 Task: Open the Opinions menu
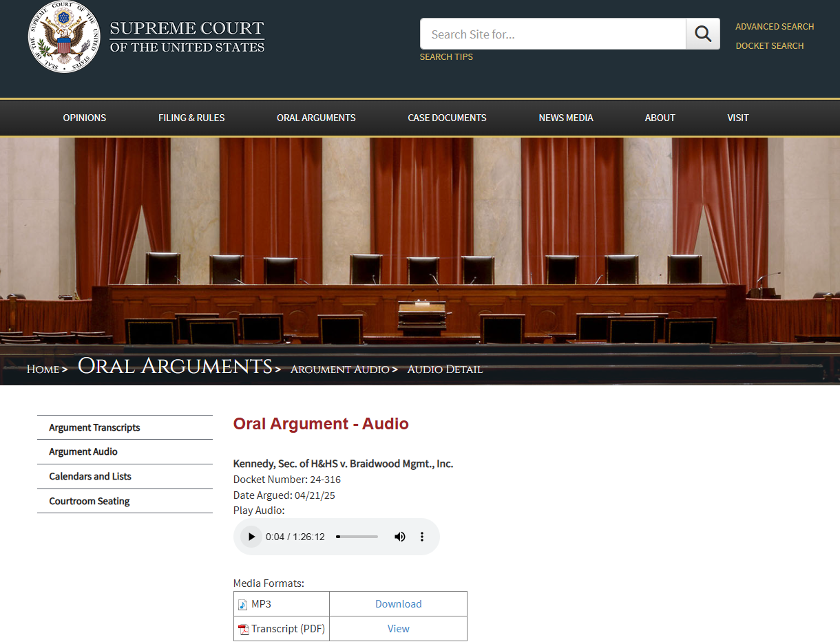pos(85,118)
